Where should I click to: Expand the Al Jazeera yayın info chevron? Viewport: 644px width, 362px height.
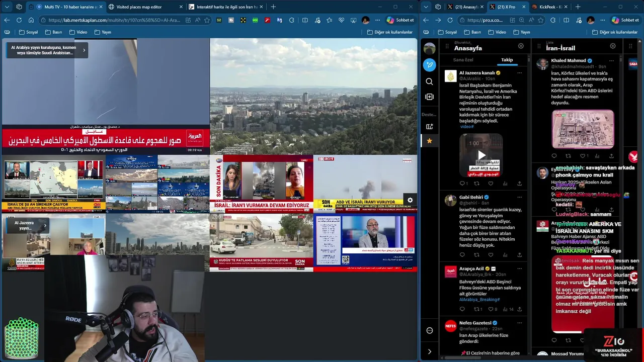point(45,226)
